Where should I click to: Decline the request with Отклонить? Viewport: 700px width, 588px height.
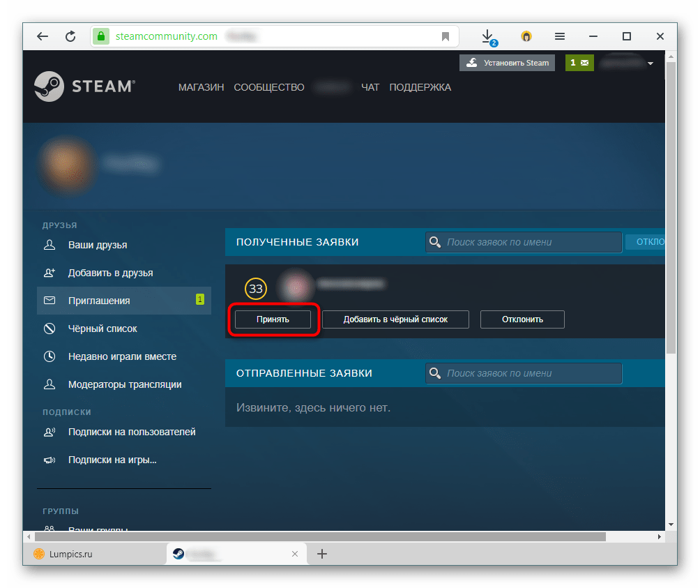[x=522, y=319]
